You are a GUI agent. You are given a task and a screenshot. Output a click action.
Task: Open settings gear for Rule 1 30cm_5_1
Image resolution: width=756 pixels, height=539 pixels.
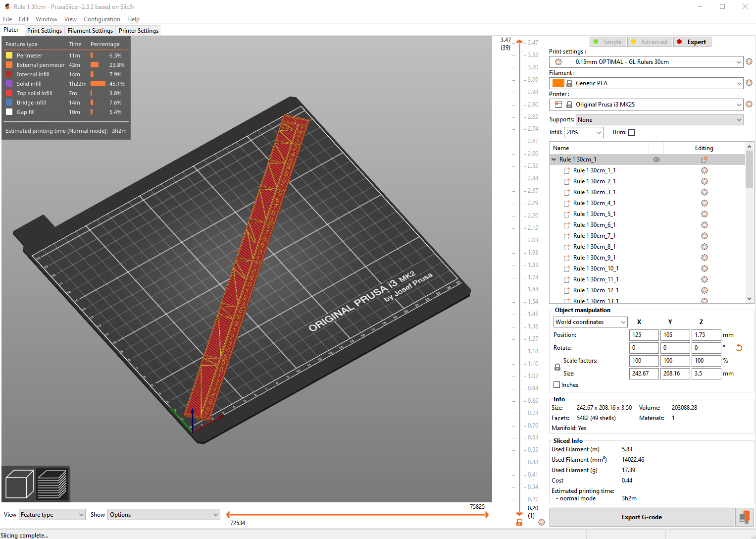coord(704,214)
